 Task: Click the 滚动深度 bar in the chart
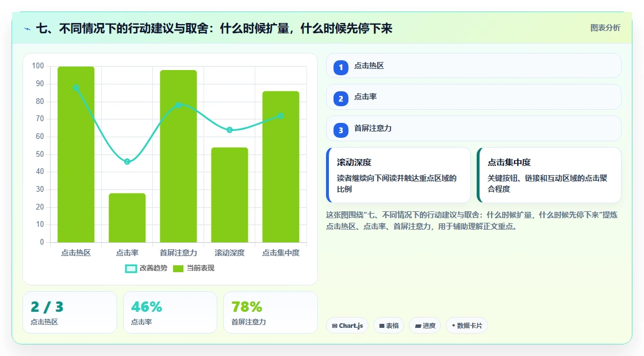(229, 195)
